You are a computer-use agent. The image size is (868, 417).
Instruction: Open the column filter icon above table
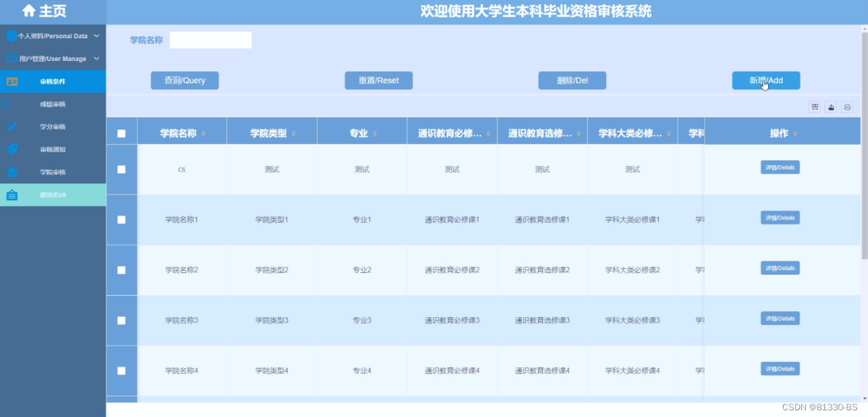(x=814, y=107)
